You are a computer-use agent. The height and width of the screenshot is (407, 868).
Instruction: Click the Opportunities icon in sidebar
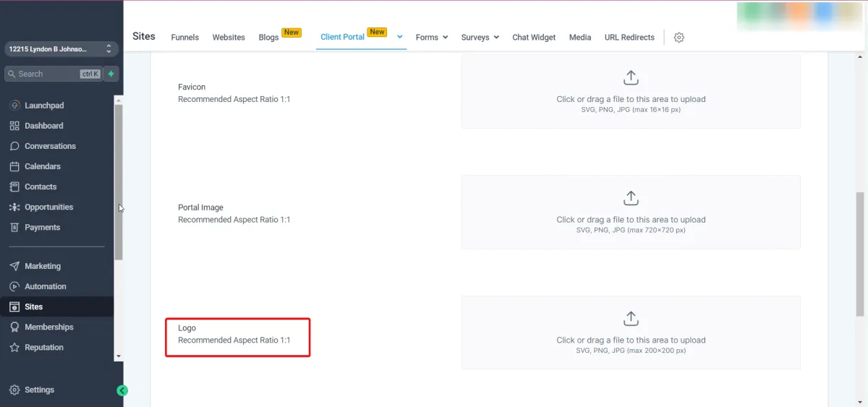pos(14,207)
